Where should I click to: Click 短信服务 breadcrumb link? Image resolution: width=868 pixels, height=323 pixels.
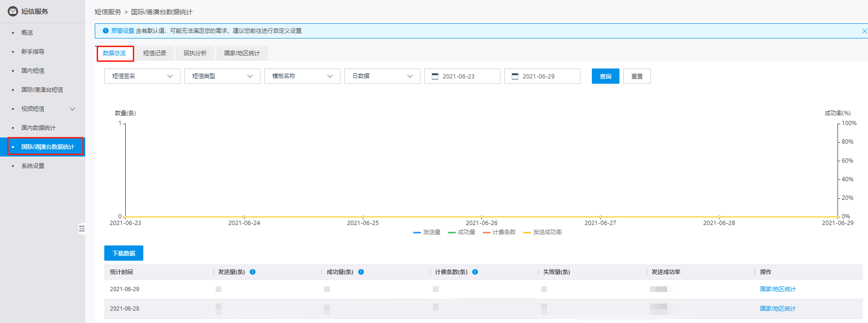pyautogui.click(x=108, y=12)
